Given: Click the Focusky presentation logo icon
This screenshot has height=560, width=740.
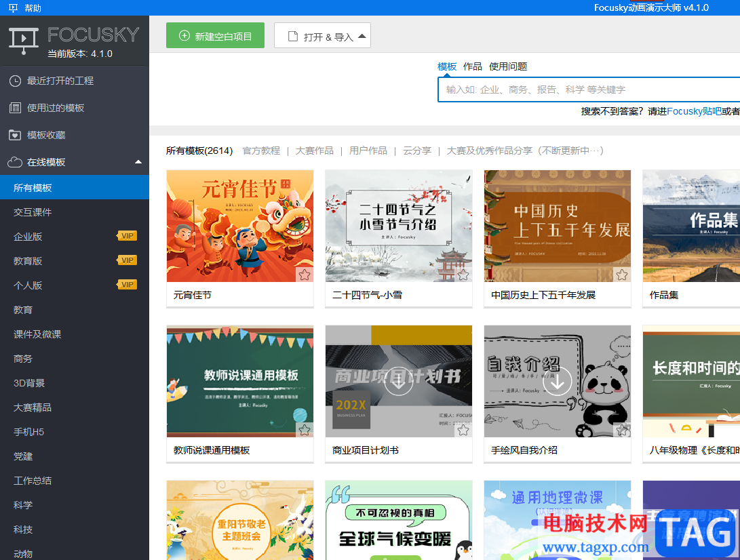Looking at the screenshot, I should (x=24, y=41).
